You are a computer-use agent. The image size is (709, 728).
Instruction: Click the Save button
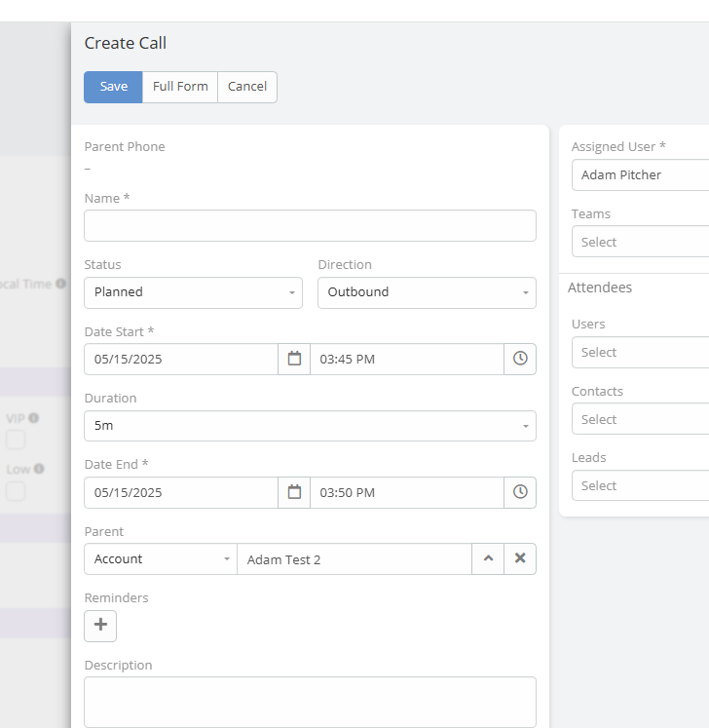pos(113,87)
